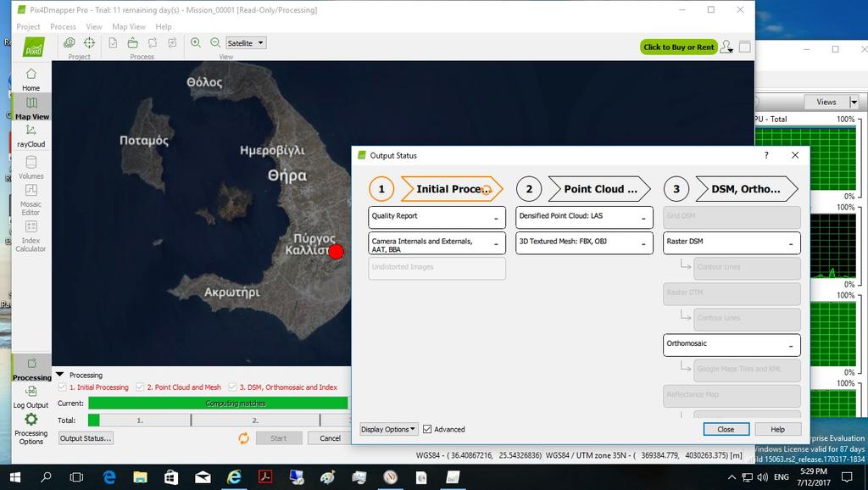Screen dimensions: 868x490
Task: Click the Total progress bar
Action: (219, 420)
